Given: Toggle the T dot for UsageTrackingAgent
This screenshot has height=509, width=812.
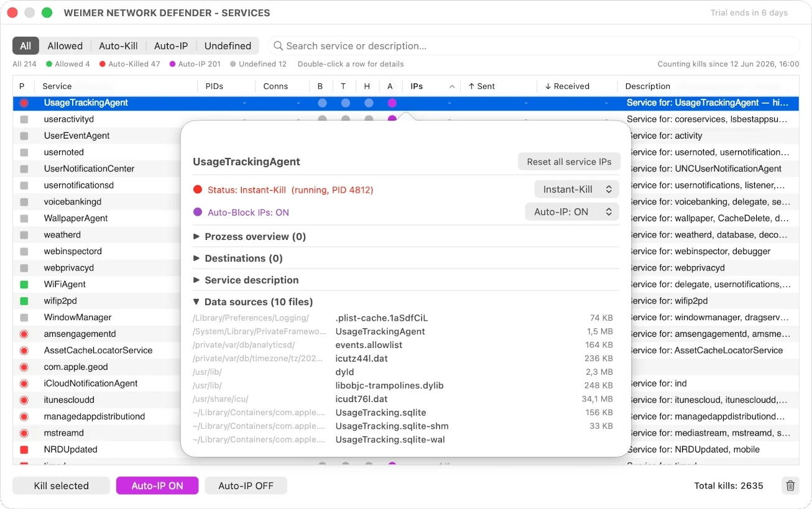Looking at the screenshot, I should click(346, 103).
